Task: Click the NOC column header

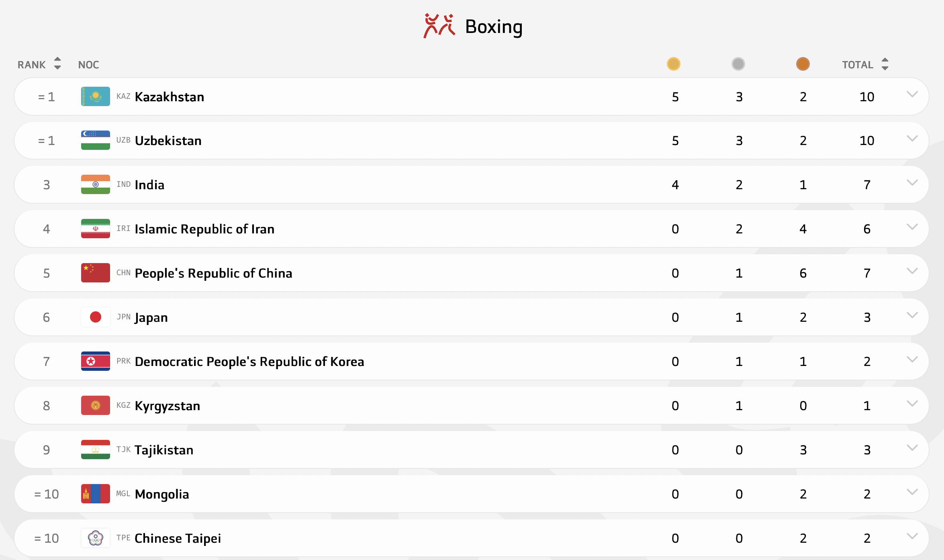Action: pyautogui.click(x=88, y=65)
